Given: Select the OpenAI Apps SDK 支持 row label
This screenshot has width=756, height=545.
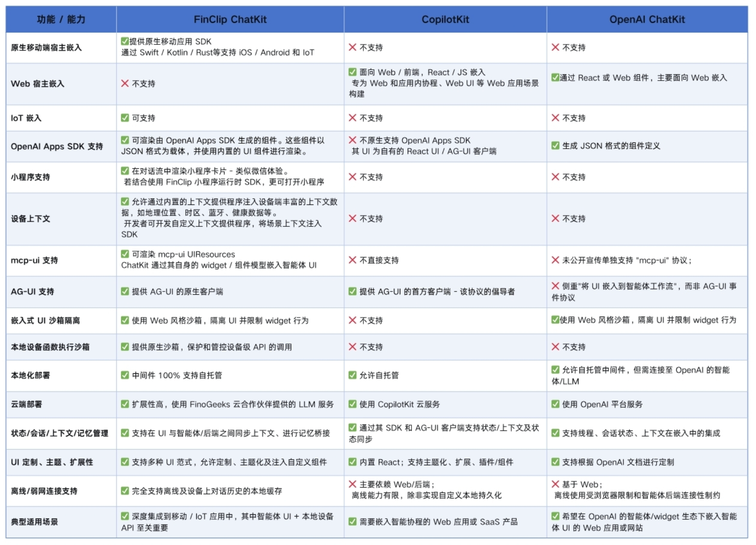Looking at the screenshot, I should (57, 147).
